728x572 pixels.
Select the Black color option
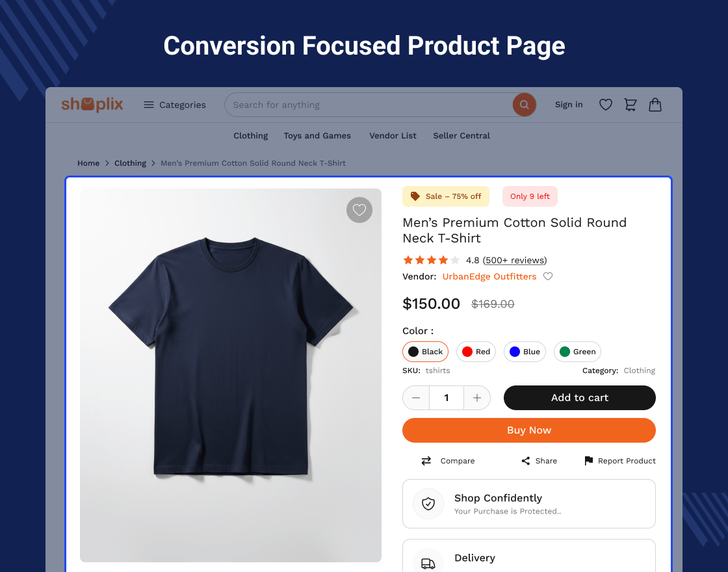[425, 352]
